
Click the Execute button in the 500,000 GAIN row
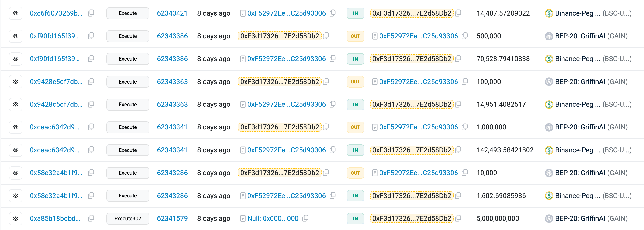click(128, 36)
